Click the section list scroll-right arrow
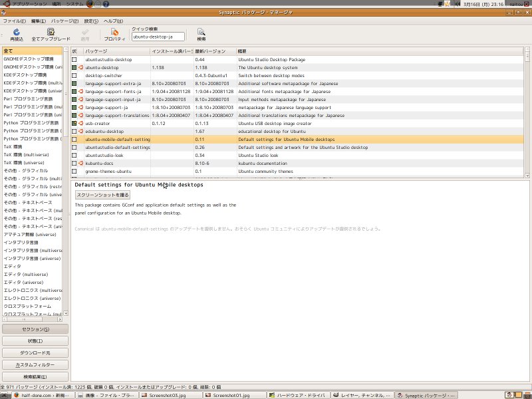Viewport: 532px width, 399px height. click(60, 319)
